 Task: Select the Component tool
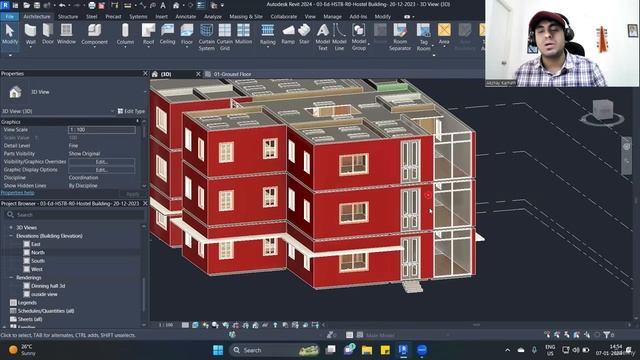tap(94, 34)
